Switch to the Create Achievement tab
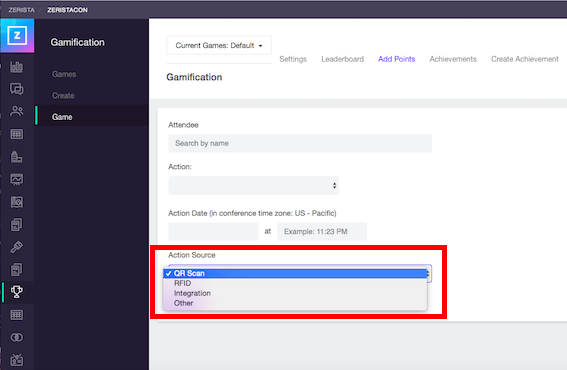This screenshot has height=370, width=567. pos(525,59)
